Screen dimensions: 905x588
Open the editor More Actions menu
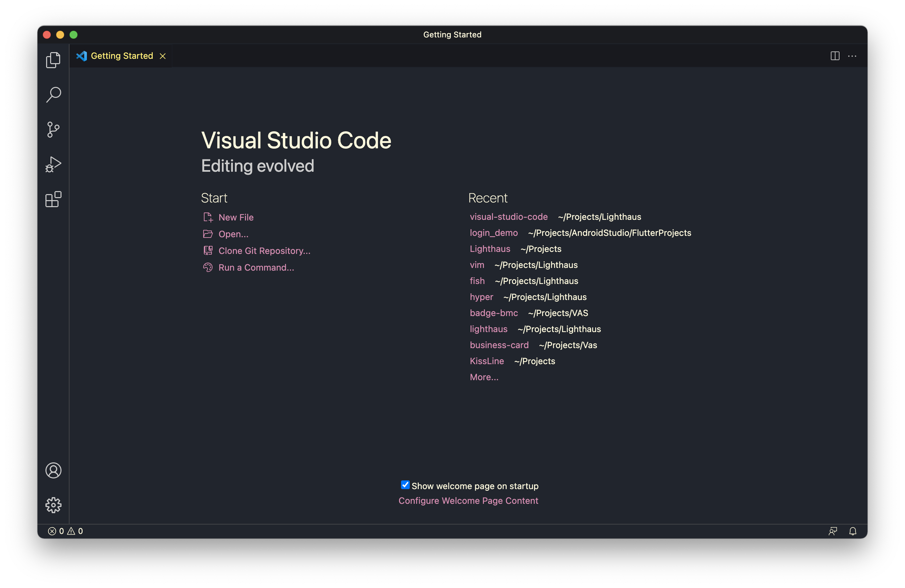[852, 56]
